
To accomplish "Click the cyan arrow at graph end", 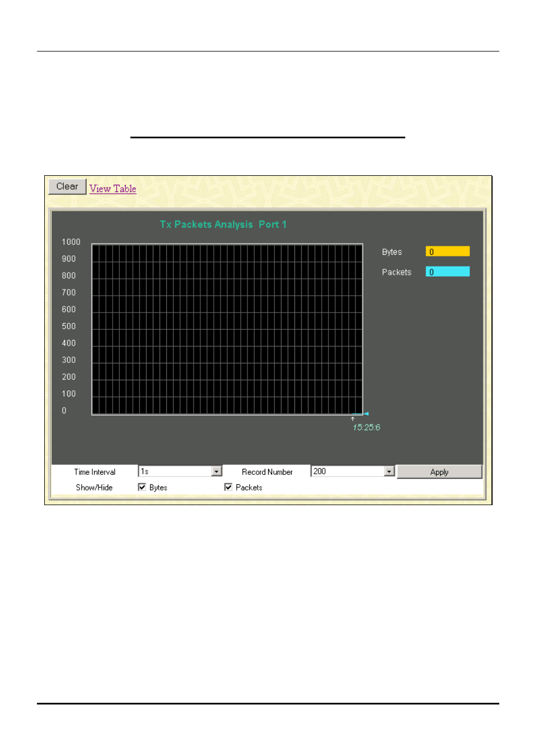I will coord(366,413).
